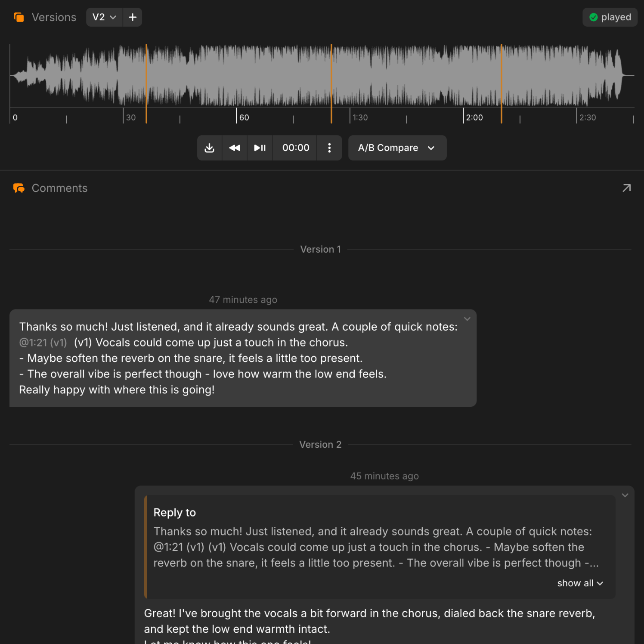The height and width of the screenshot is (644, 644).
Task: Add a new version with plus button
Action: pos(133,17)
